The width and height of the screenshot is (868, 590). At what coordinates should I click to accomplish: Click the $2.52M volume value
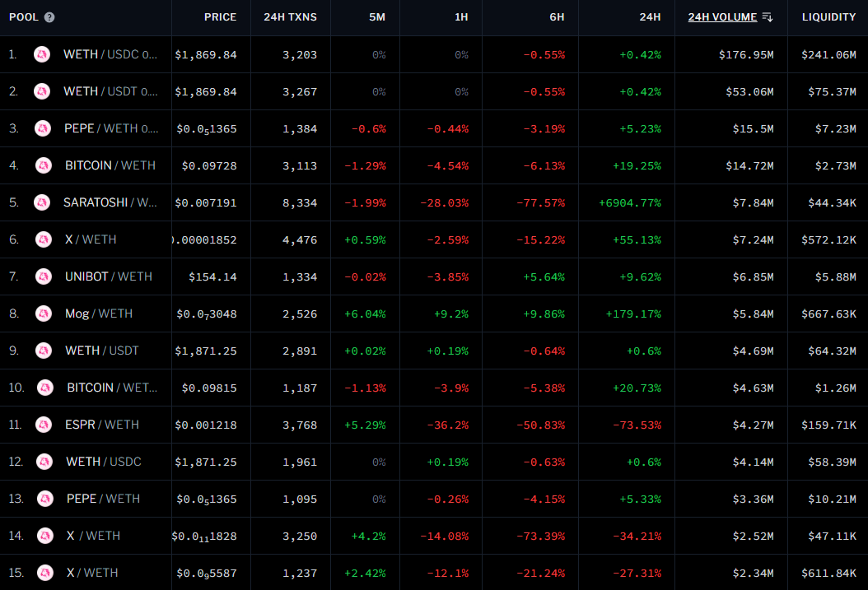[753, 537]
